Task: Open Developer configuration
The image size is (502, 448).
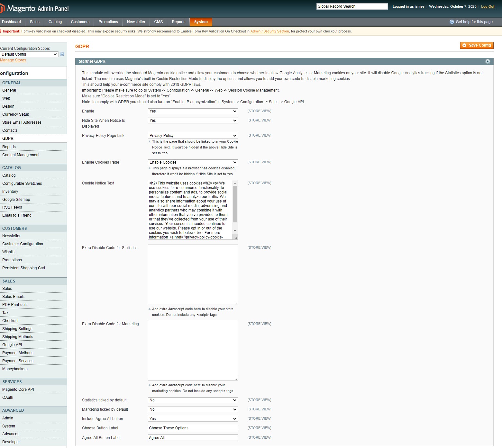Action: [x=33, y=442]
